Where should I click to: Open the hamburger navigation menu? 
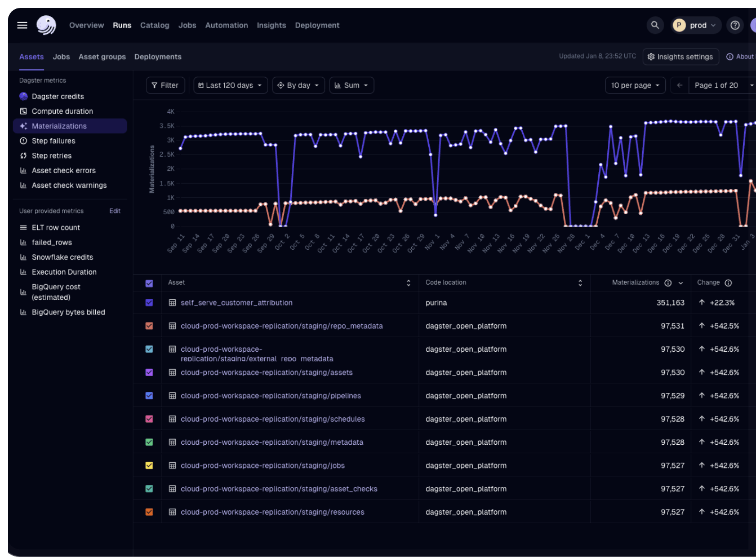click(x=23, y=25)
